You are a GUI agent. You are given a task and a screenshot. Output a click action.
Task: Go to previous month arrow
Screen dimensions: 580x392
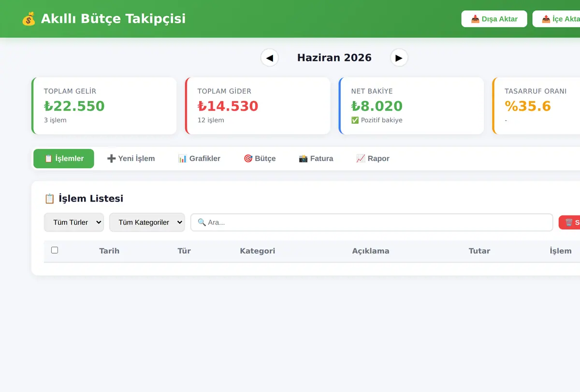click(x=269, y=58)
